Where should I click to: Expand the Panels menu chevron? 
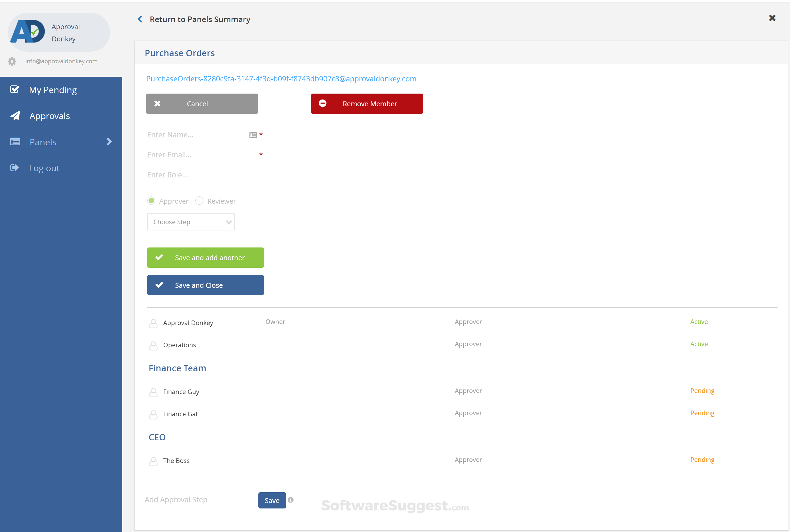tap(109, 142)
